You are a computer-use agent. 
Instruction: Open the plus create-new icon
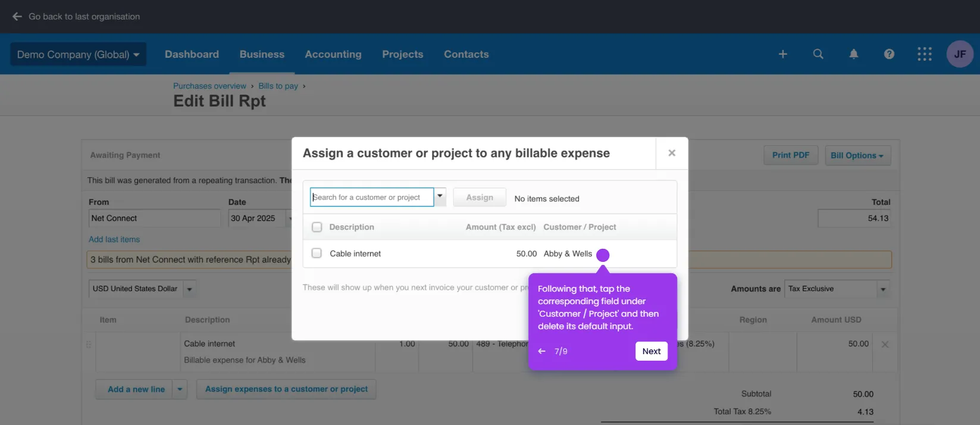pyautogui.click(x=783, y=54)
